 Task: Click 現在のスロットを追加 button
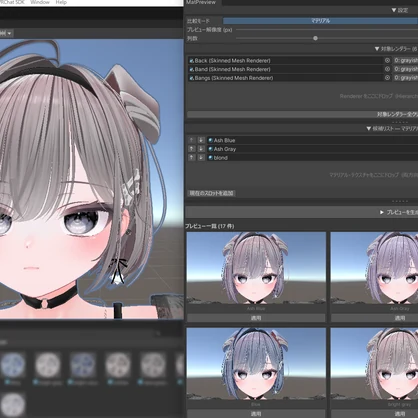(x=212, y=193)
